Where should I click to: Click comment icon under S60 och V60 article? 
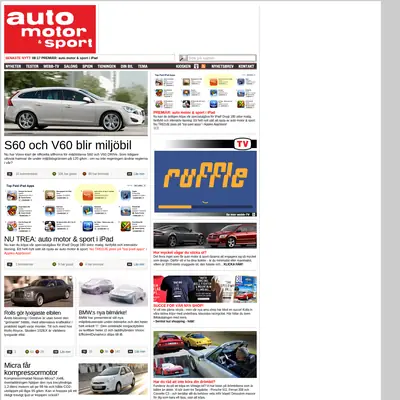(x=10, y=174)
